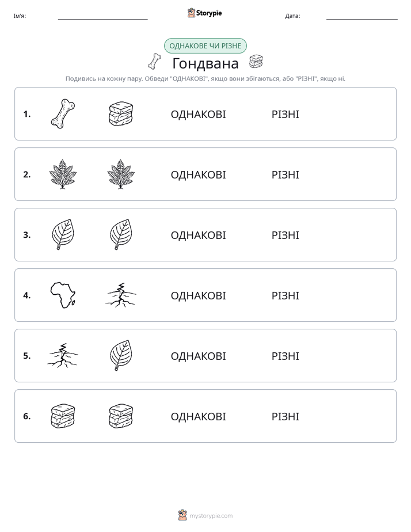Image resolution: width=411 pixels, height=532 pixels.
Task: Click the stacked rocks icon in row 1
Action: (121, 113)
